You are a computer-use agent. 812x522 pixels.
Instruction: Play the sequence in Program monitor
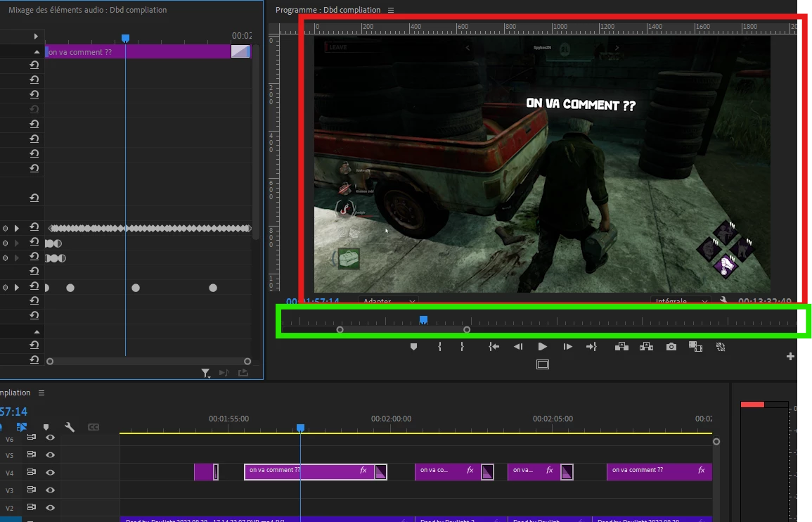click(542, 347)
